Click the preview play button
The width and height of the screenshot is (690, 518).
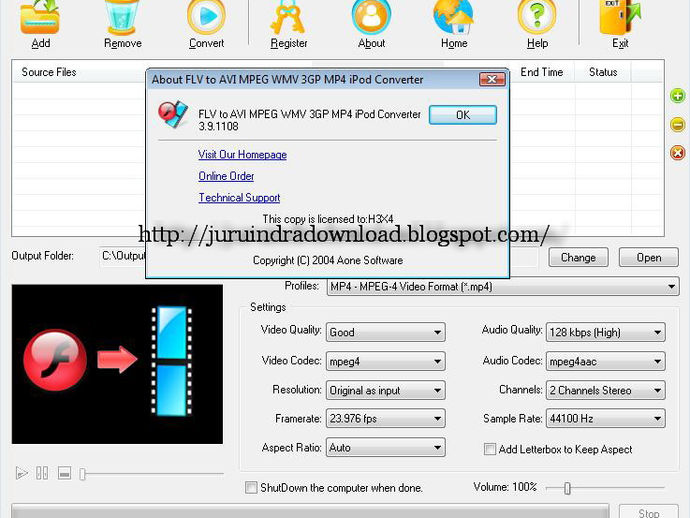click(x=22, y=473)
